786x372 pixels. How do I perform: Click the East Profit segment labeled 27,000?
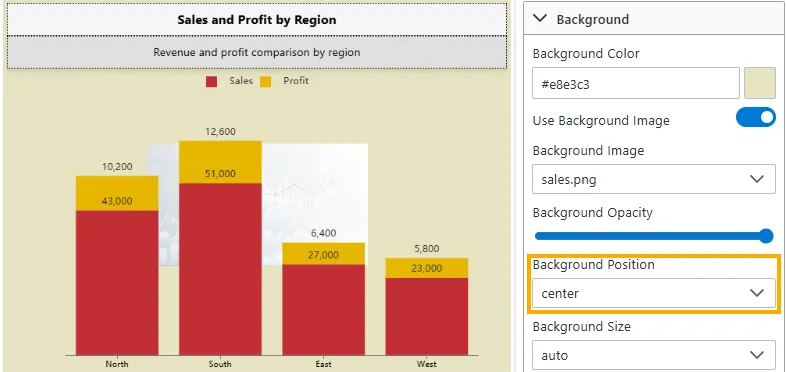pyautogui.click(x=323, y=254)
